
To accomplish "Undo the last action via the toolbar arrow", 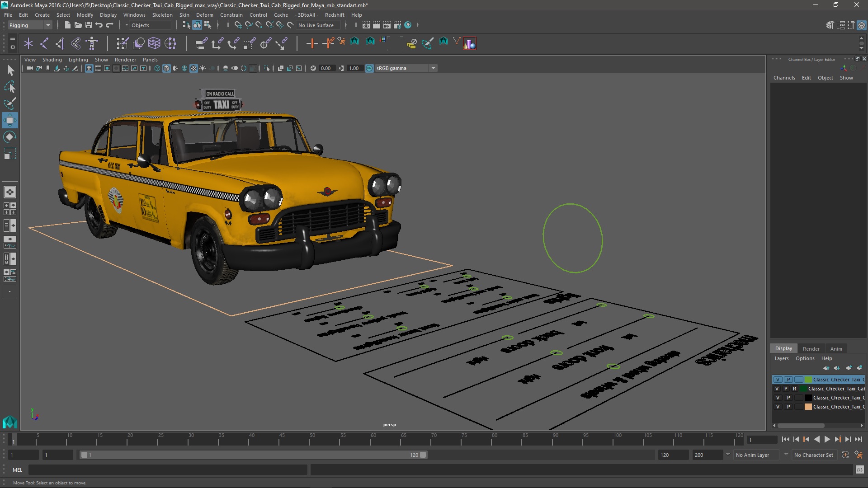I will (x=99, y=25).
